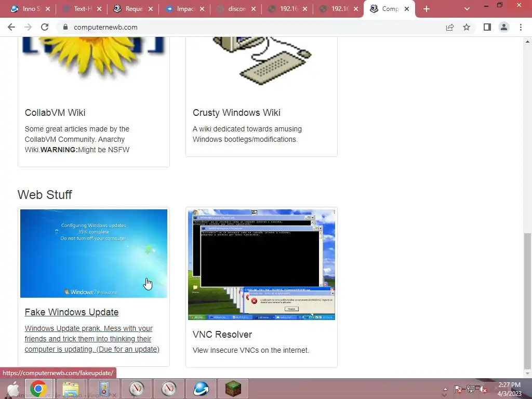Click the Action Center flag tray icon
Image resolution: width=532 pixels, height=399 pixels.
coord(458,390)
